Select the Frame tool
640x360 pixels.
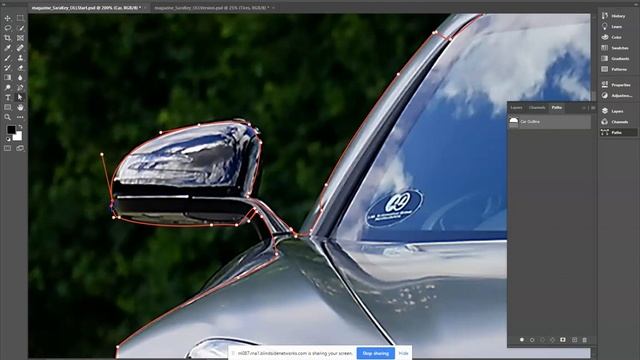point(20,38)
